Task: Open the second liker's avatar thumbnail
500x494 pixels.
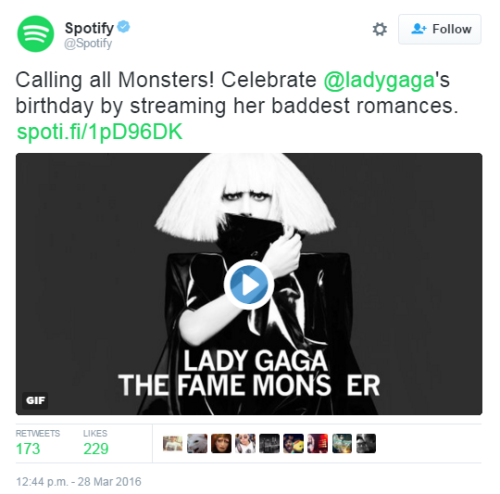Action: coord(197,444)
